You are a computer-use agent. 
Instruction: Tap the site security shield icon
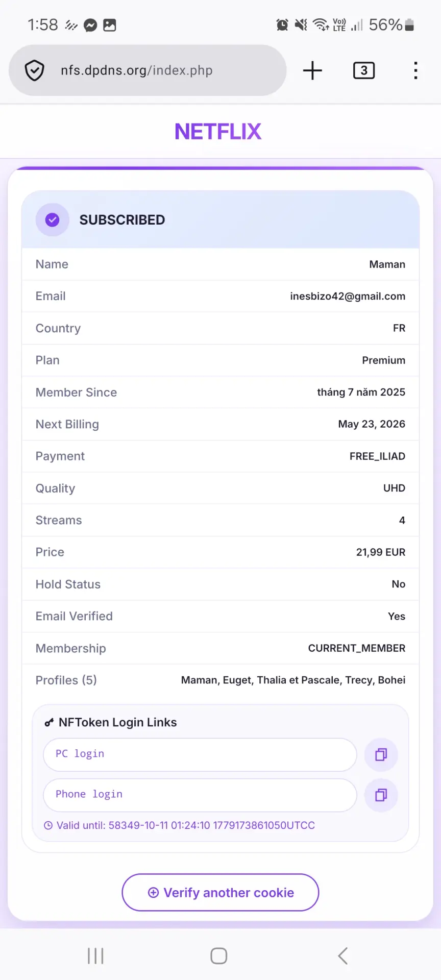[x=34, y=70]
